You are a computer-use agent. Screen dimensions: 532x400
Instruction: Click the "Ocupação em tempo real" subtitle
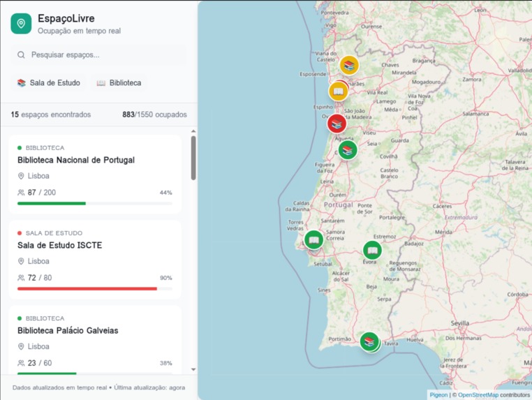79,31
